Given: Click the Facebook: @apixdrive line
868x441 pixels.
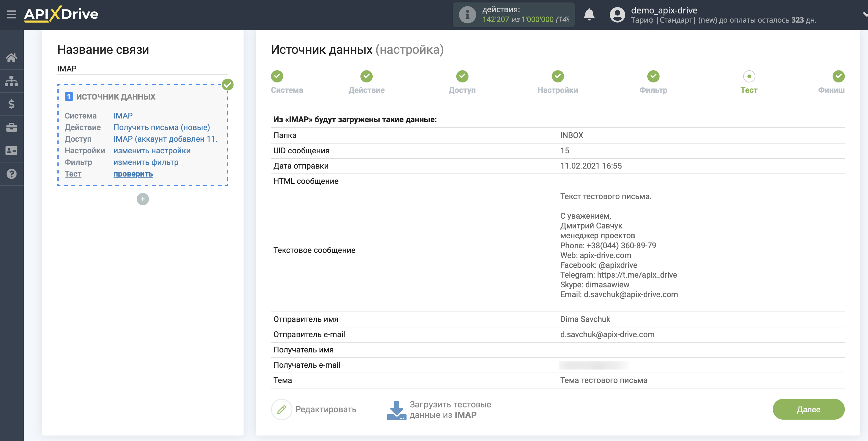Looking at the screenshot, I should 599,265.
